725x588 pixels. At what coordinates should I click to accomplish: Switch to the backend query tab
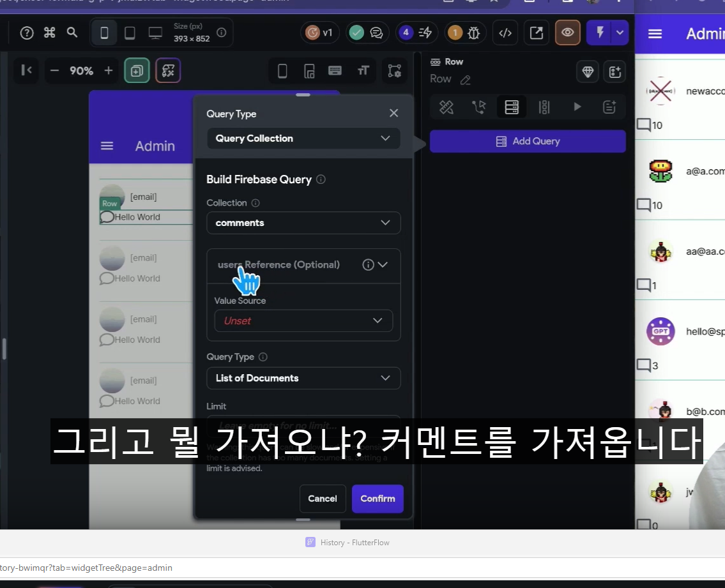pyautogui.click(x=512, y=107)
